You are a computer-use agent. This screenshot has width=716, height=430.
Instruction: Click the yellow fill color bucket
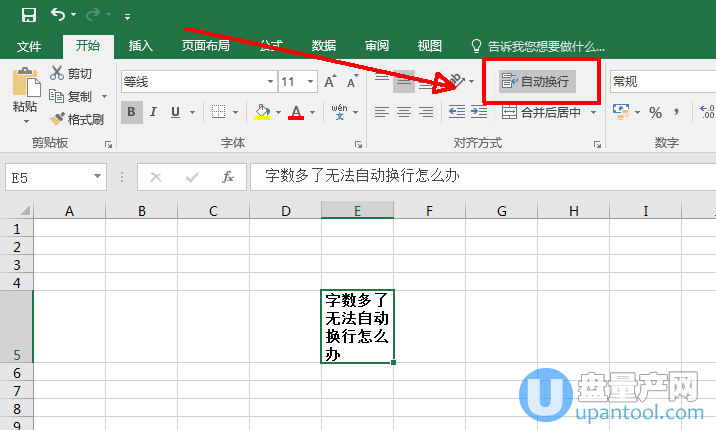262,112
